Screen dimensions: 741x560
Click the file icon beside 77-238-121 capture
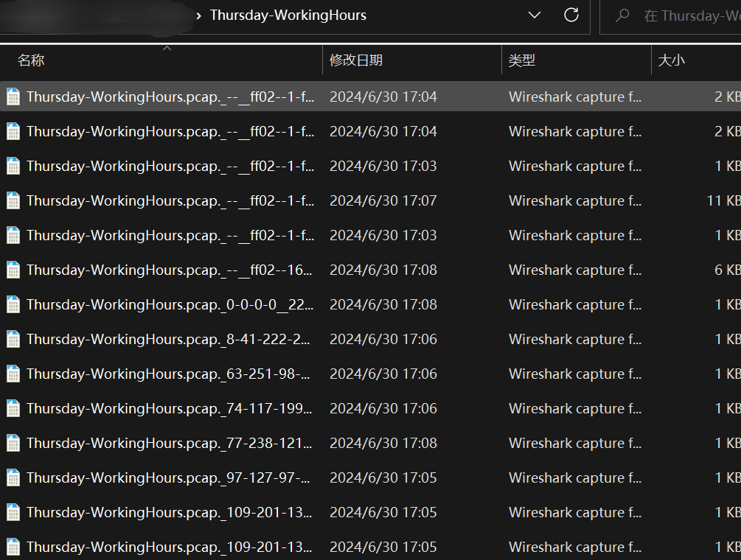click(13, 443)
